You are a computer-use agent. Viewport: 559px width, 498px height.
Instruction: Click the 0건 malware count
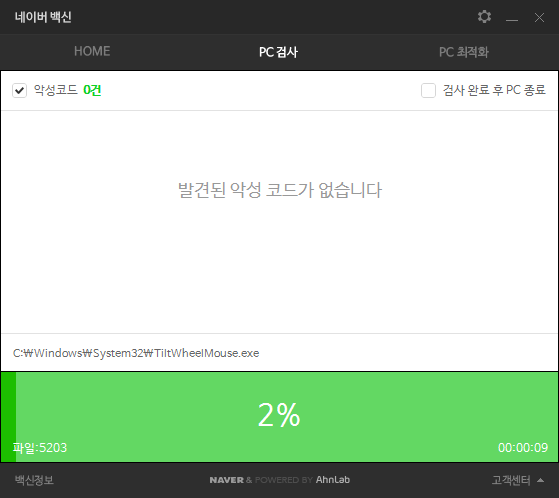[x=92, y=90]
